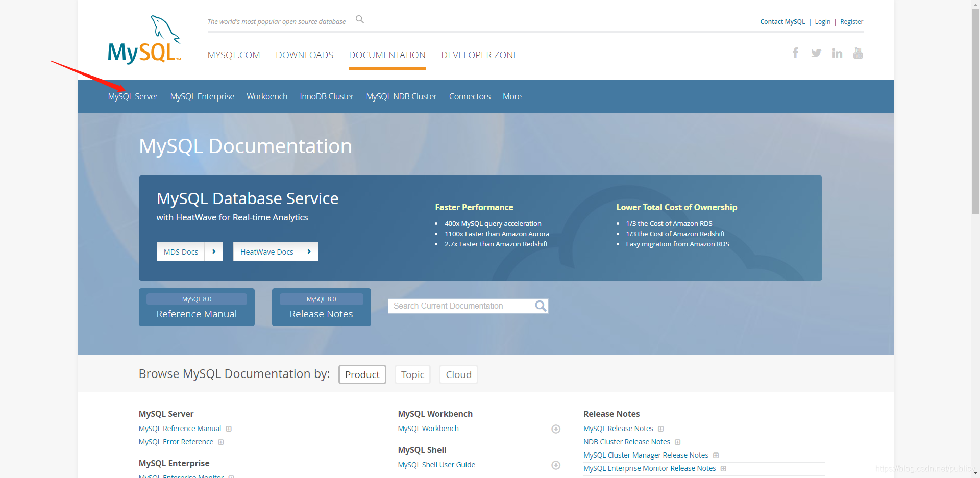Open the YouTube icon
Image resolution: width=980 pixels, height=478 pixels.
[858, 53]
